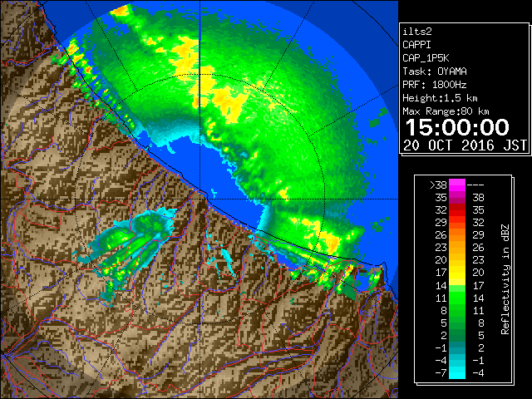Select the 'Height:1.5 km' text
This screenshot has height=399, width=532.
440,98
